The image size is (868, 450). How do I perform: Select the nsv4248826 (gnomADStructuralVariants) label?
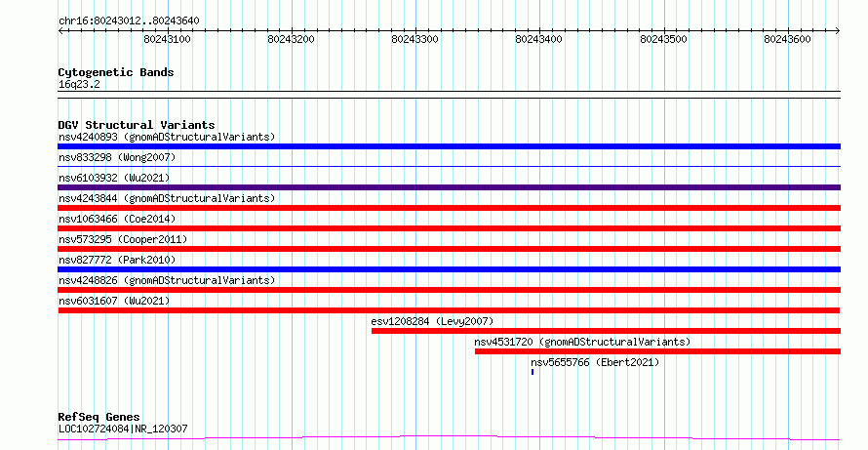point(167,280)
